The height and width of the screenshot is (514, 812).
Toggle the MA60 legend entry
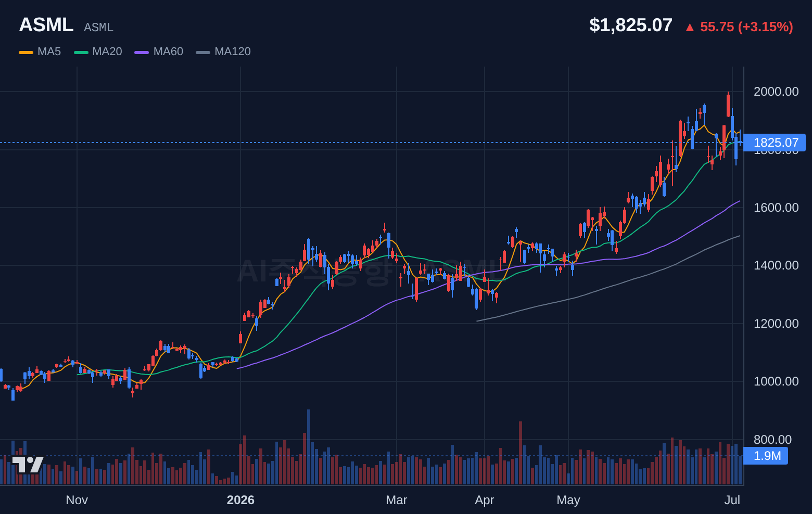[159, 52]
